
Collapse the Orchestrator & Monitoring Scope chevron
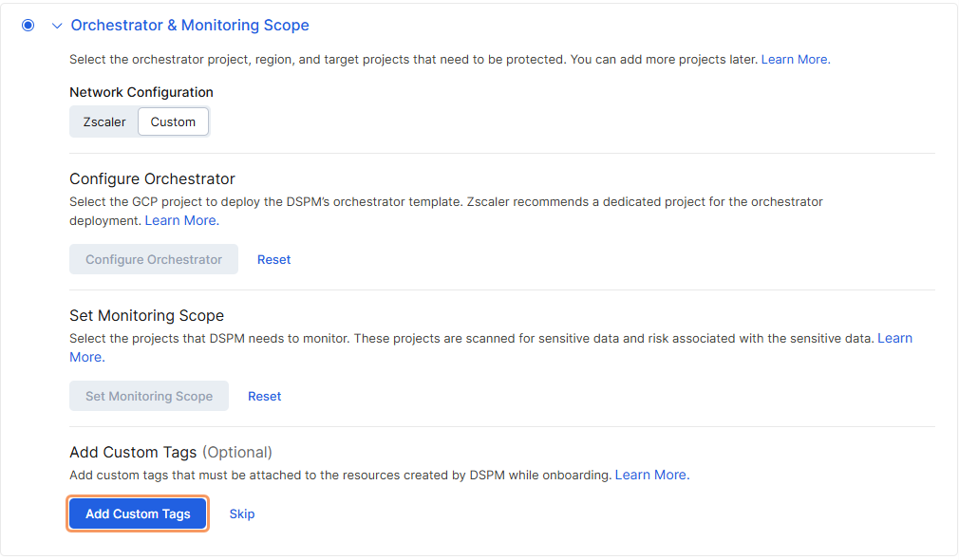pyautogui.click(x=57, y=26)
